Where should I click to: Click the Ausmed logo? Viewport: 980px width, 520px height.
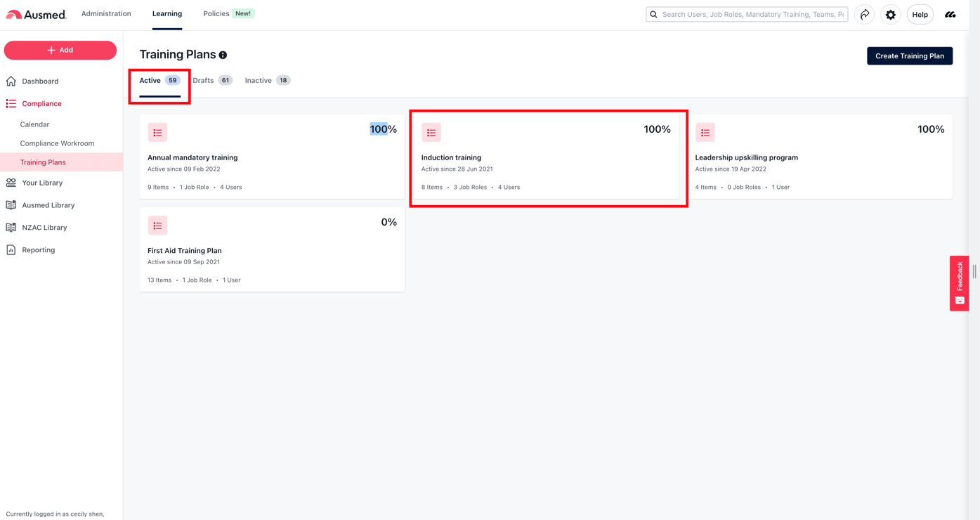[37, 14]
